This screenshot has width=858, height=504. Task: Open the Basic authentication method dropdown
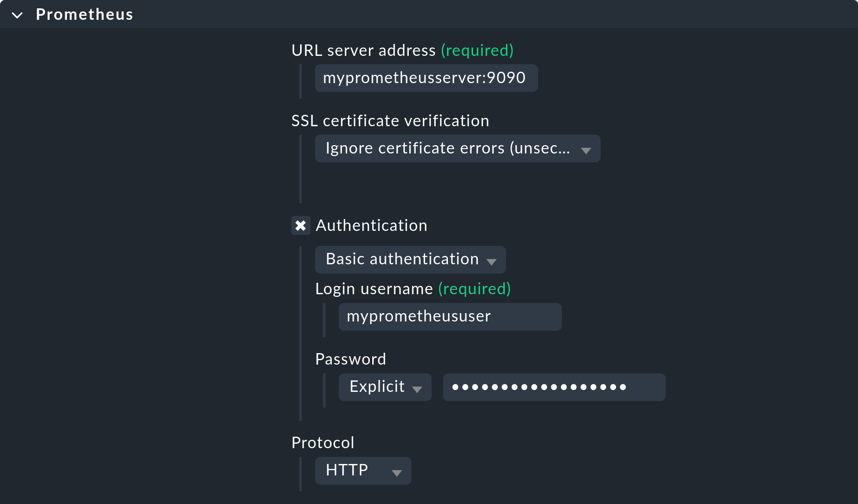tap(410, 259)
